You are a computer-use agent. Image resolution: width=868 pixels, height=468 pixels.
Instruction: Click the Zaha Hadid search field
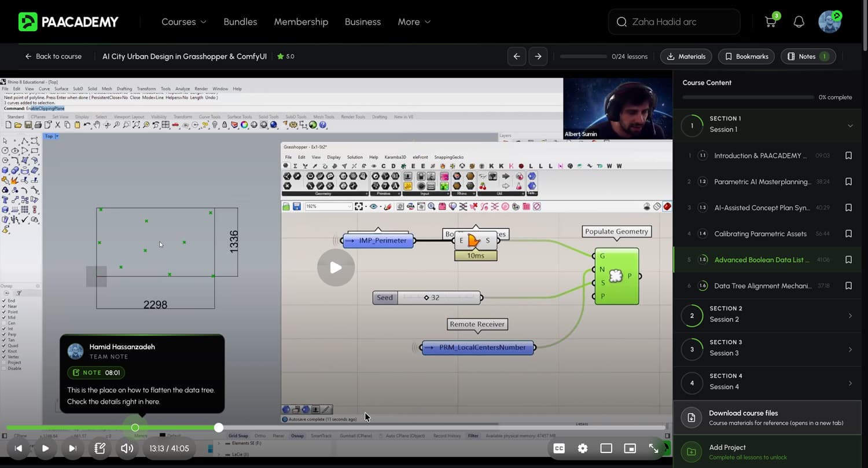[x=674, y=22]
